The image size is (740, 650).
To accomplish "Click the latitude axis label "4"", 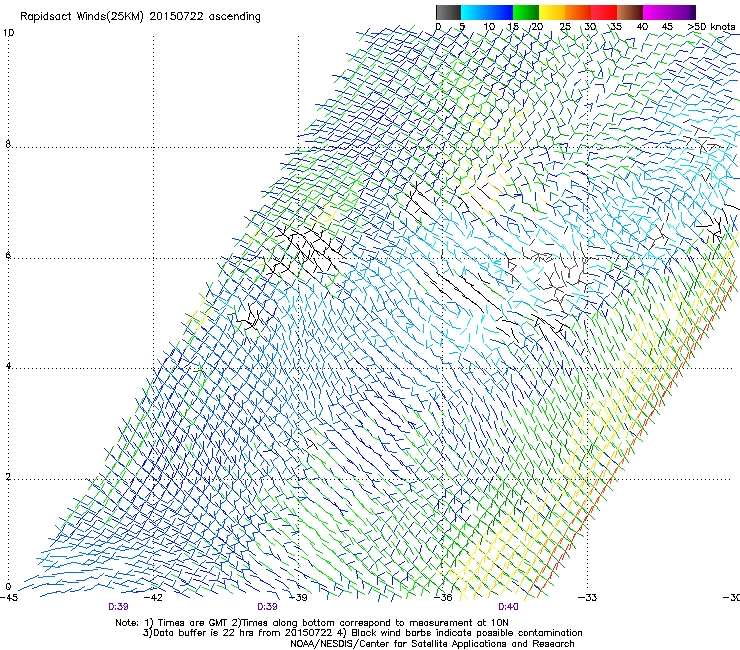I will [8, 366].
